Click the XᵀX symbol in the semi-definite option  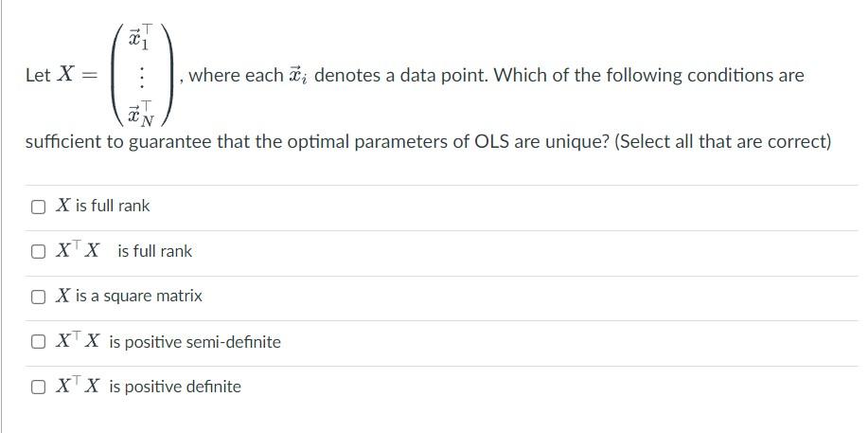pyautogui.click(x=79, y=342)
